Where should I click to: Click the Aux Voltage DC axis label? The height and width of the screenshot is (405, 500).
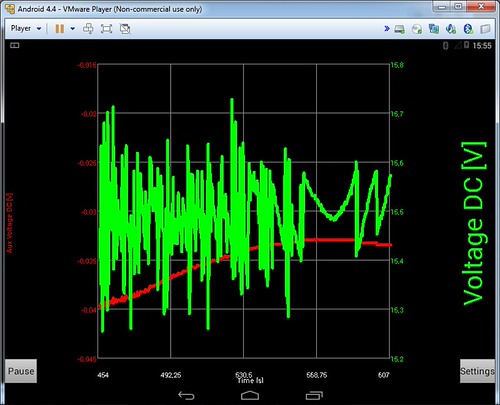tap(9, 223)
